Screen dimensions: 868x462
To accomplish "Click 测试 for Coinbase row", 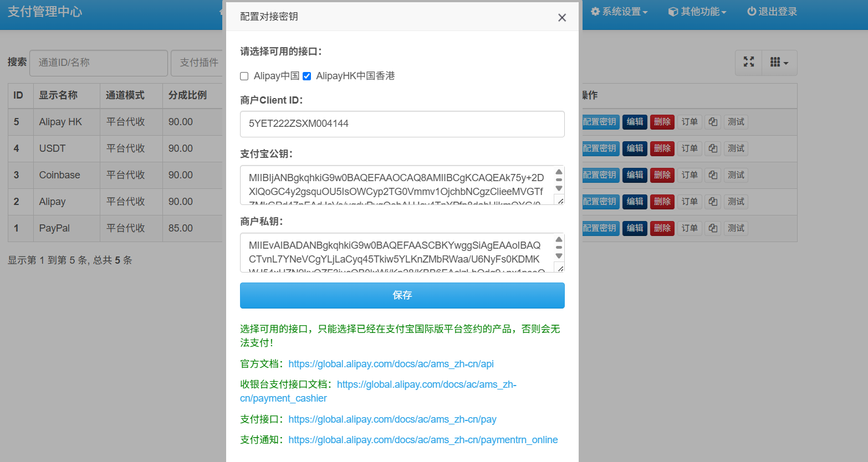I will (736, 175).
